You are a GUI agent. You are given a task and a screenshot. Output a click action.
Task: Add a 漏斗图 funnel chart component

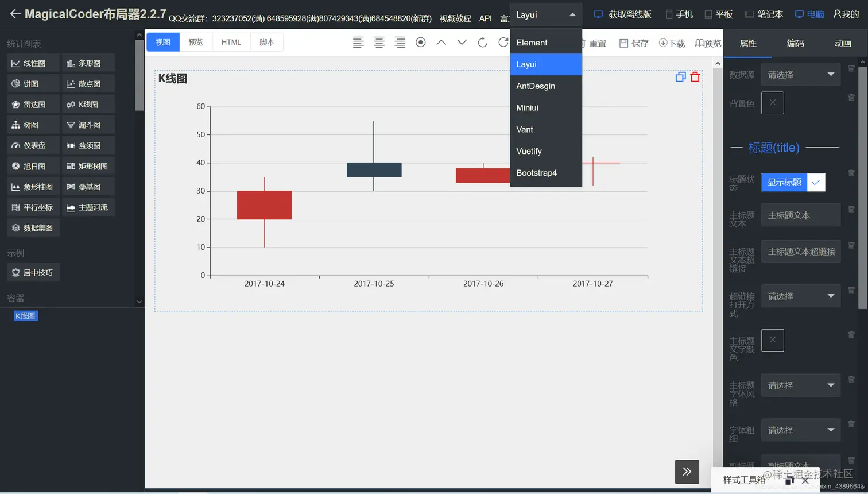click(x=88, y=125)
